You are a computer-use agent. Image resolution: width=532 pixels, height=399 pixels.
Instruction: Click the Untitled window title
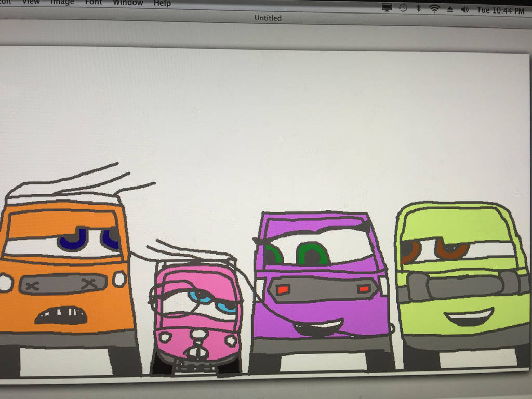tap(268, 18)
